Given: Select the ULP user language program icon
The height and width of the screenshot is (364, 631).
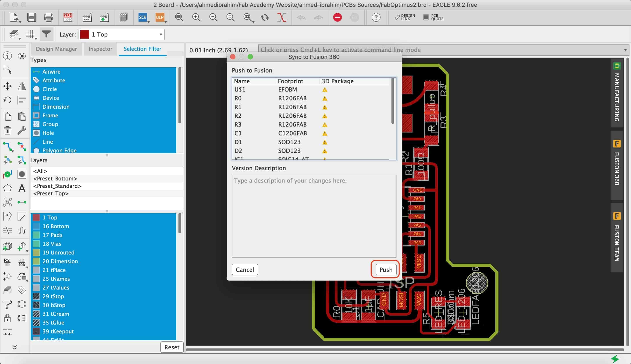Looking at the screenshot, I should coord(160,17).
